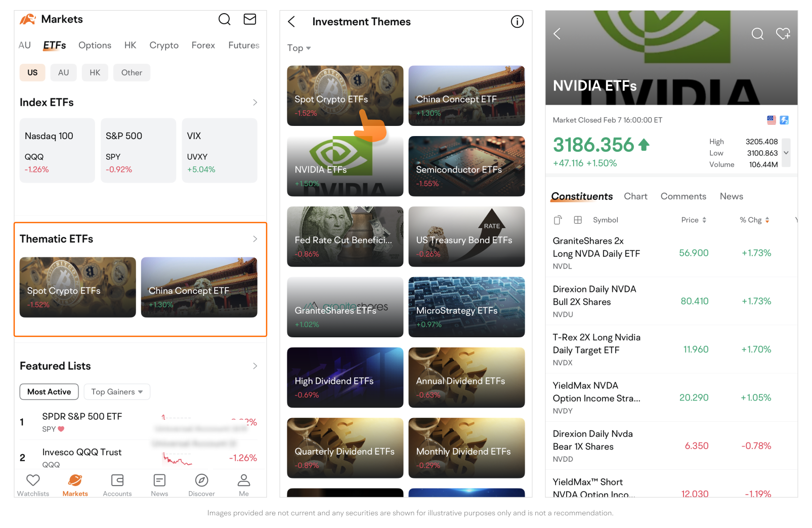Switch constituents to grid view icon

coord(578,220)
